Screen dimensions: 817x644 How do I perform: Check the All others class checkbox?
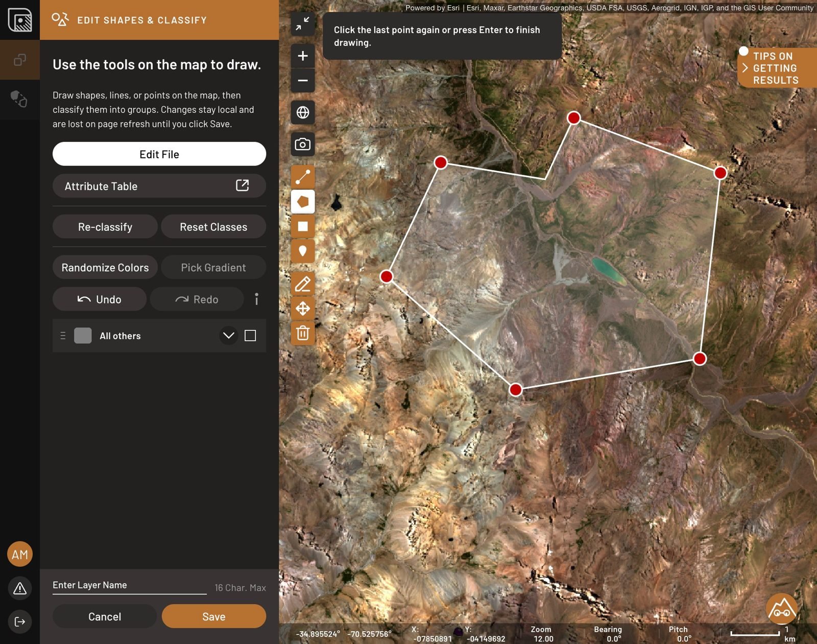pos(250,336)
